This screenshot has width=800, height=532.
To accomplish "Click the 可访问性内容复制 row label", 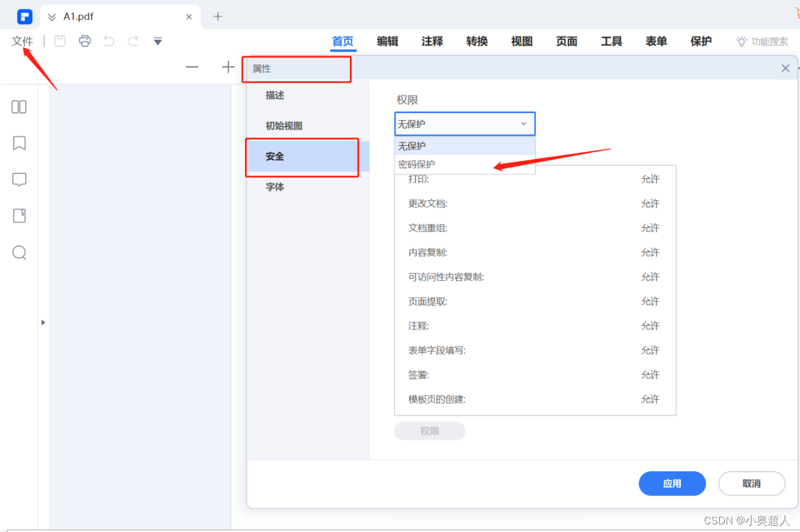I will coord(446,277).
